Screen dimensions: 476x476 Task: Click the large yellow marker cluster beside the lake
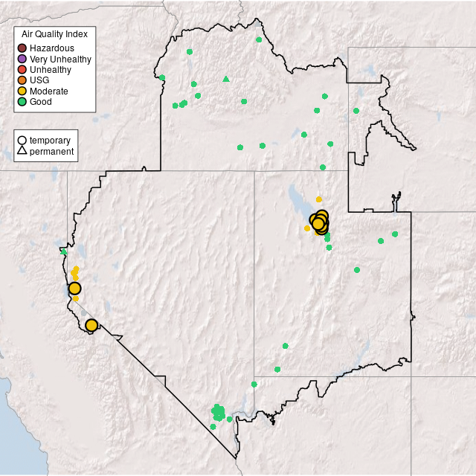click(319, 222)
